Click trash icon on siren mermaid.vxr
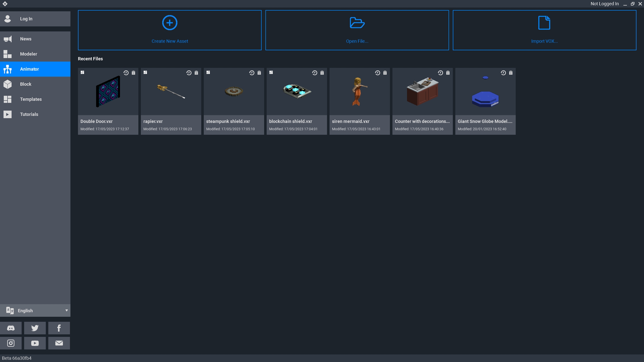 click(x=385, y=73)
